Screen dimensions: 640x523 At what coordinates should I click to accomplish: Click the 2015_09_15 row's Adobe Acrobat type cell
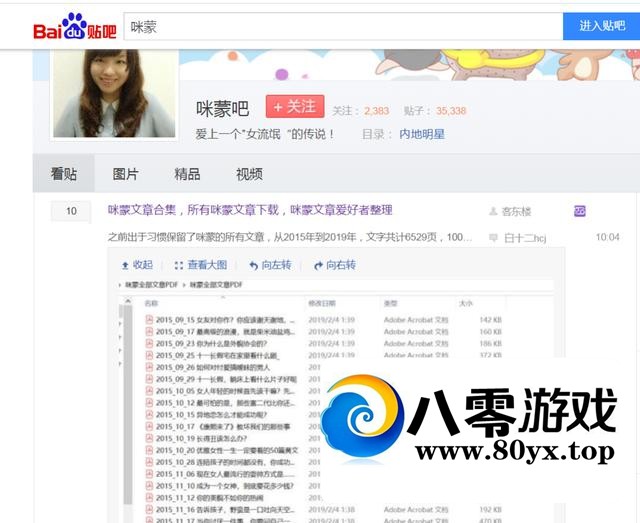coord(416,320)
